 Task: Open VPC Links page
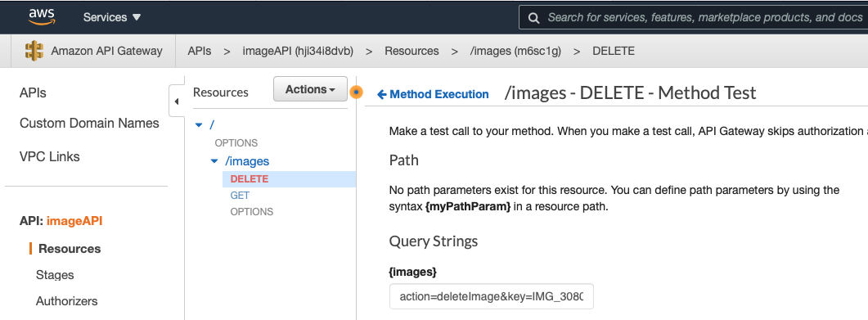coord(50,156)
